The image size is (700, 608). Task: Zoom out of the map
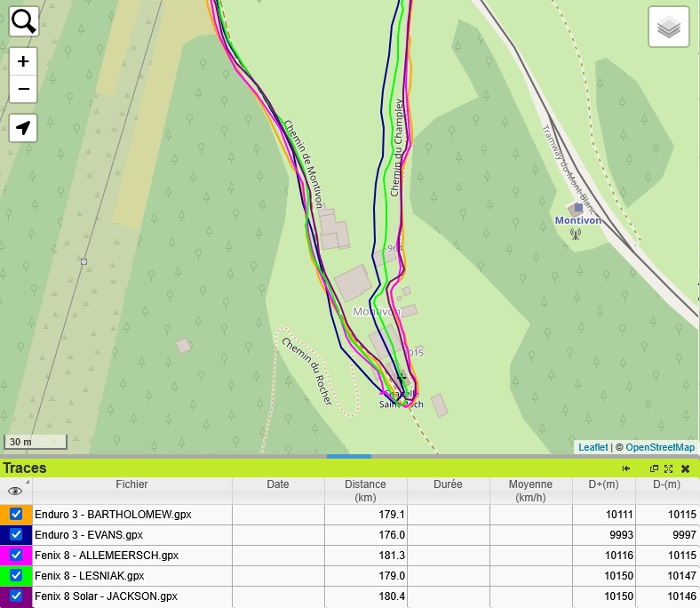[x=23, y=89]
